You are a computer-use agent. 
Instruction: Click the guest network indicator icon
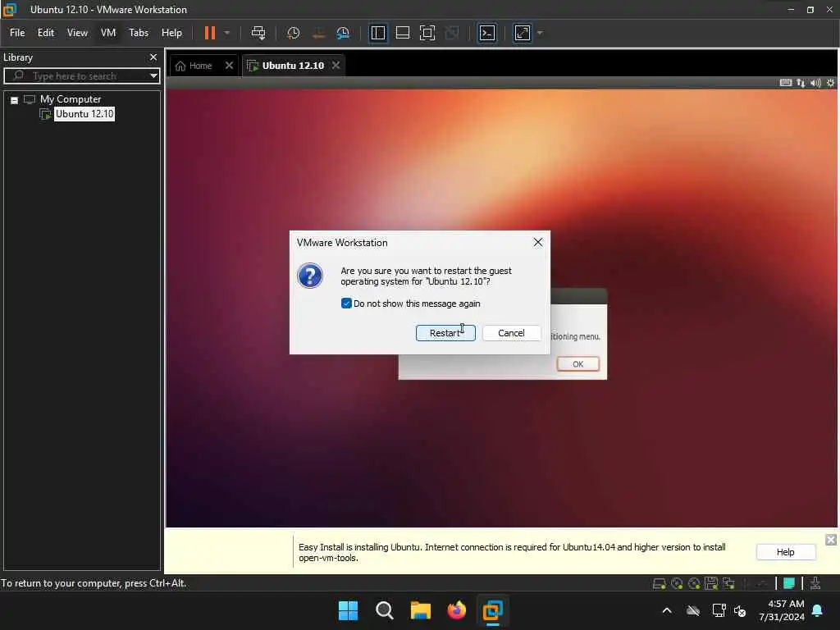tap(801, 83)
